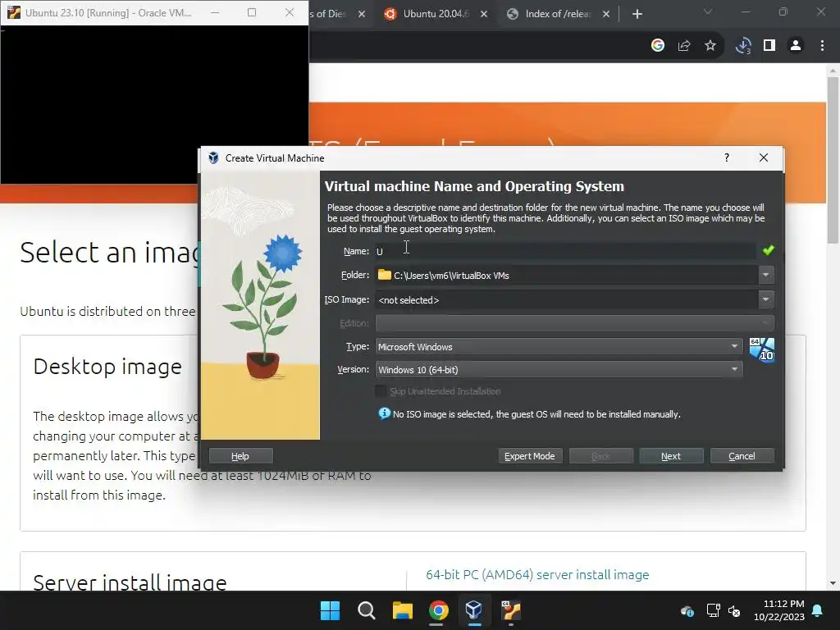Open the clock showing 11:12 PM
Screen dimensions: 840x630
click(x=779, y=610)
